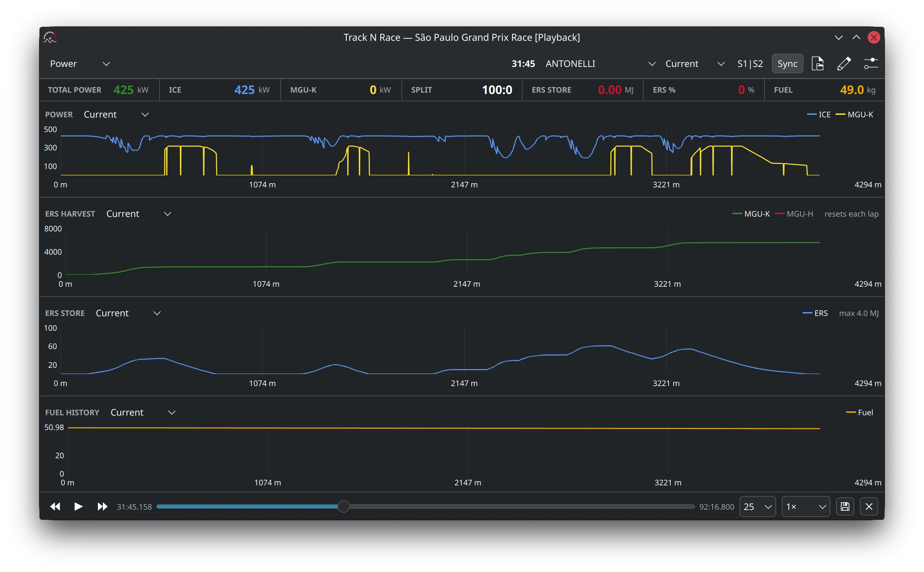Image resolution: width=924 pixels, height=572 pixels.
Task: Click the Track N Race app logo icon
Action: coord(50,37)
